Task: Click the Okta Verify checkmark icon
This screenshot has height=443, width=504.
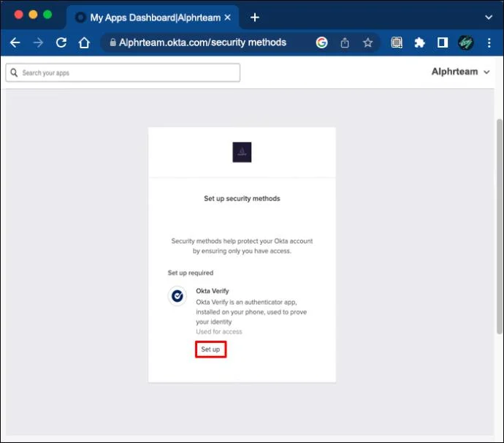Action: [177, 295]
